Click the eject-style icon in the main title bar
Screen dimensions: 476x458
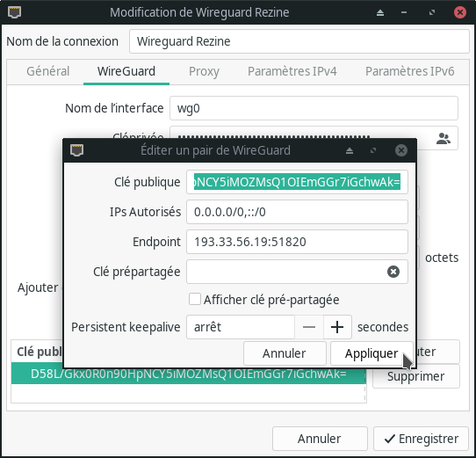(380, 13)
